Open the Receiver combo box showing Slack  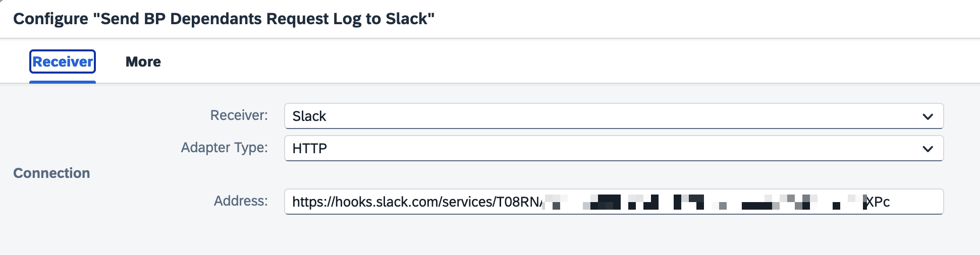click(x=614, y=116)
